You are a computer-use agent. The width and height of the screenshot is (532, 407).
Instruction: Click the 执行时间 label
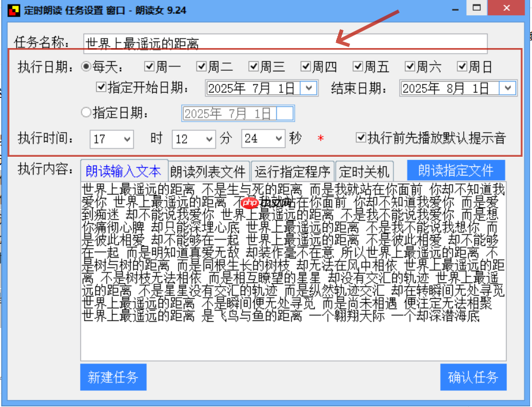click(x=45, y=138)
